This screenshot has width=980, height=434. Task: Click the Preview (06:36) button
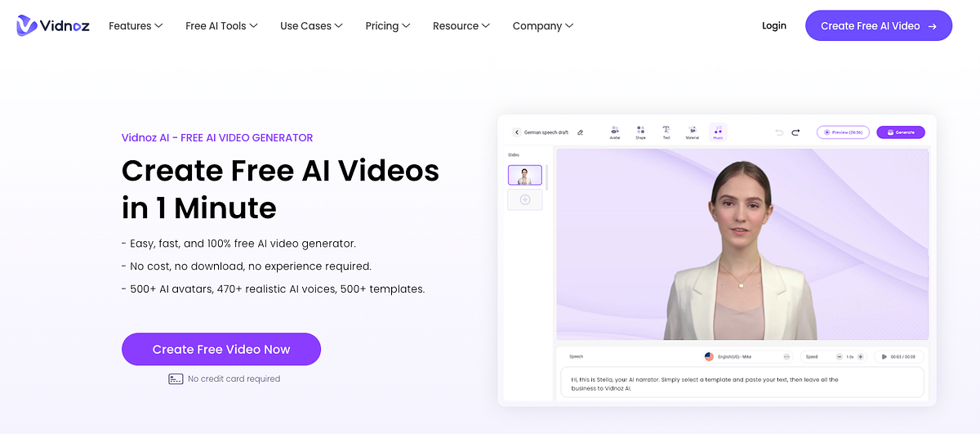coord(843,132)
